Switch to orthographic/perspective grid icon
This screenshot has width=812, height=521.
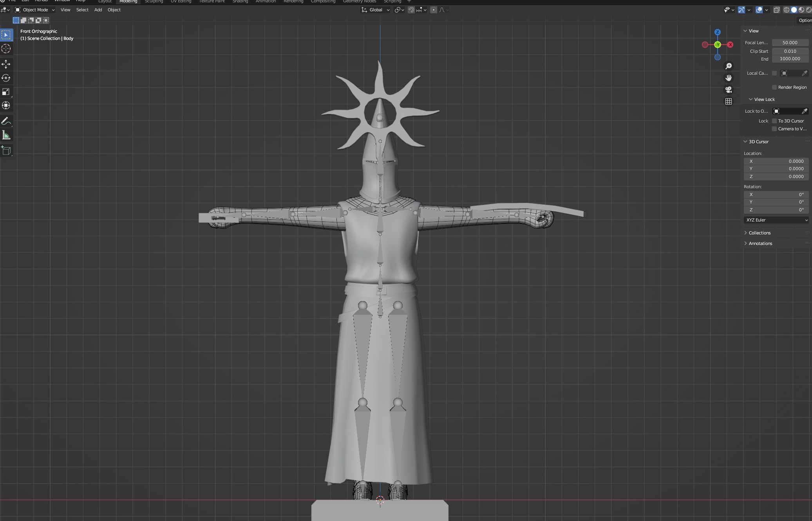click(x=729, y=101)
